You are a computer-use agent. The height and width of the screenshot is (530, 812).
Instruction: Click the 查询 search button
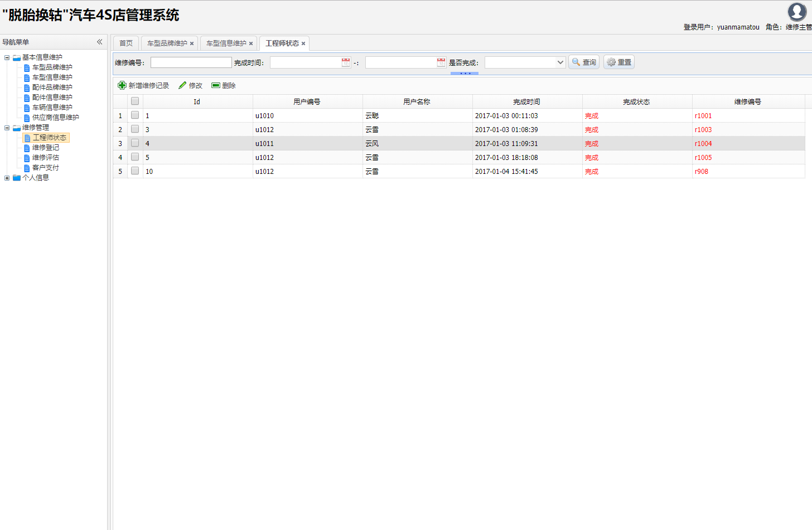(584, 62)
